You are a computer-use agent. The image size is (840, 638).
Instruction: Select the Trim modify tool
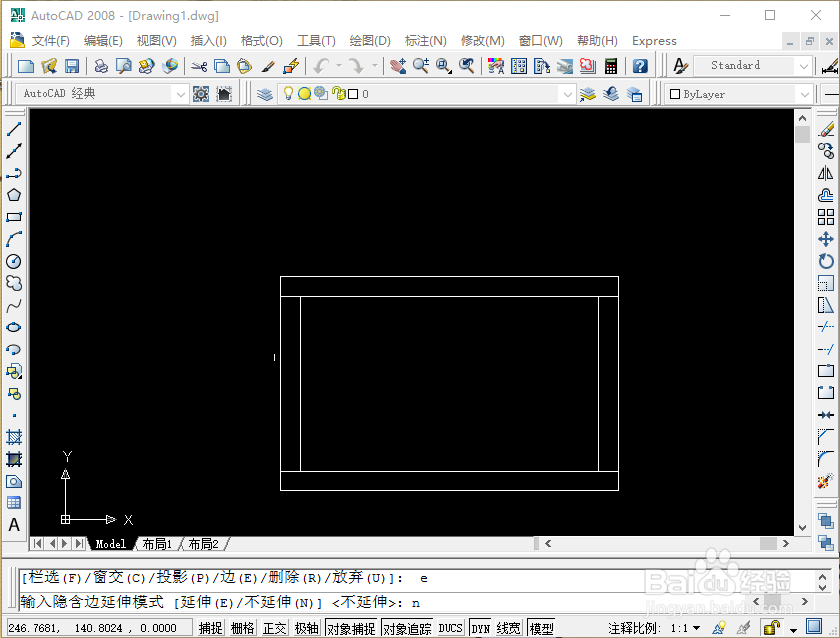click(826, 327)
